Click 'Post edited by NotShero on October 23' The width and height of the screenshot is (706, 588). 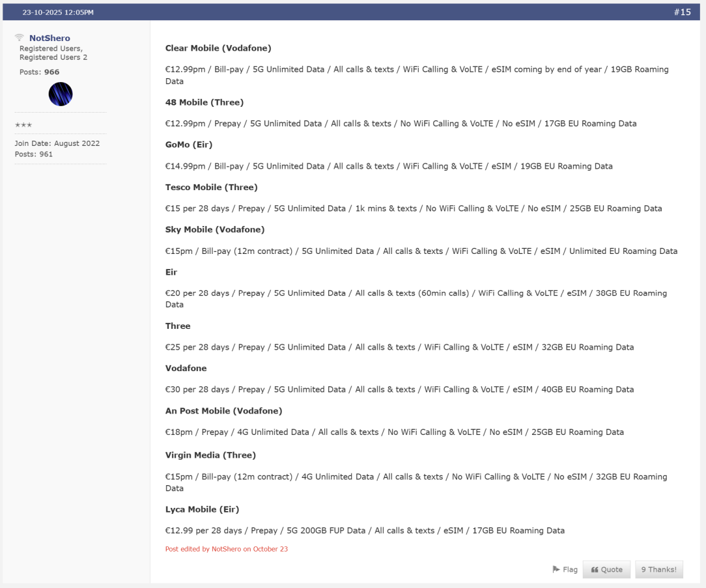coord(227,549)
